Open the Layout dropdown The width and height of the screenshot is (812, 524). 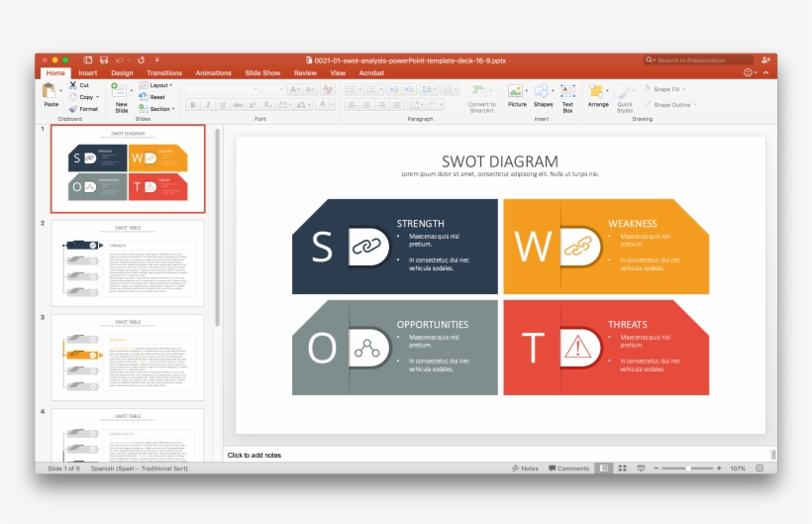click(x=157, y=85)
